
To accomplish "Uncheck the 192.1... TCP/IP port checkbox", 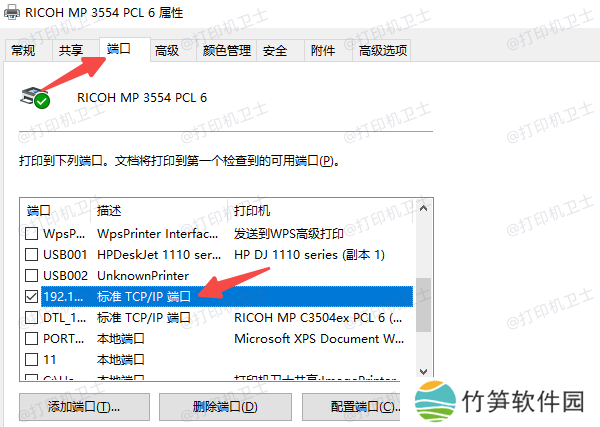I will [31, 296].
